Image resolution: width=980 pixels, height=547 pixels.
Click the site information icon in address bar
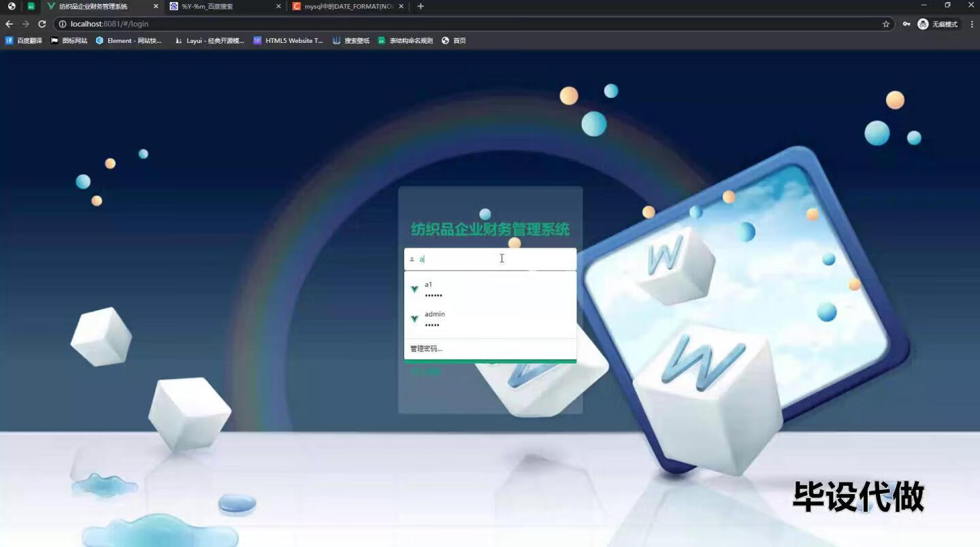63,24
